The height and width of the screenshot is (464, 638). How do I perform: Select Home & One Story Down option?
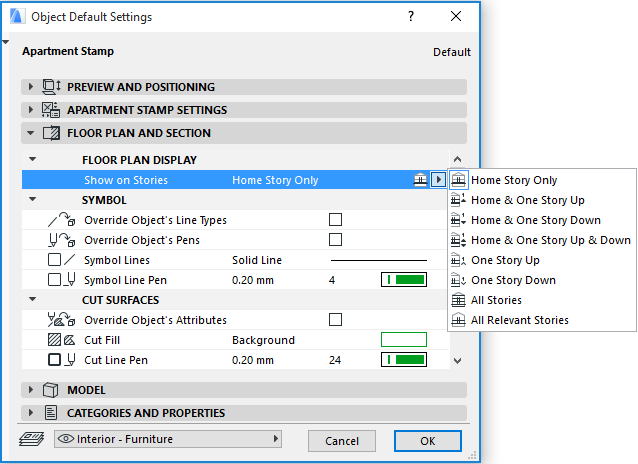[536, 220]
